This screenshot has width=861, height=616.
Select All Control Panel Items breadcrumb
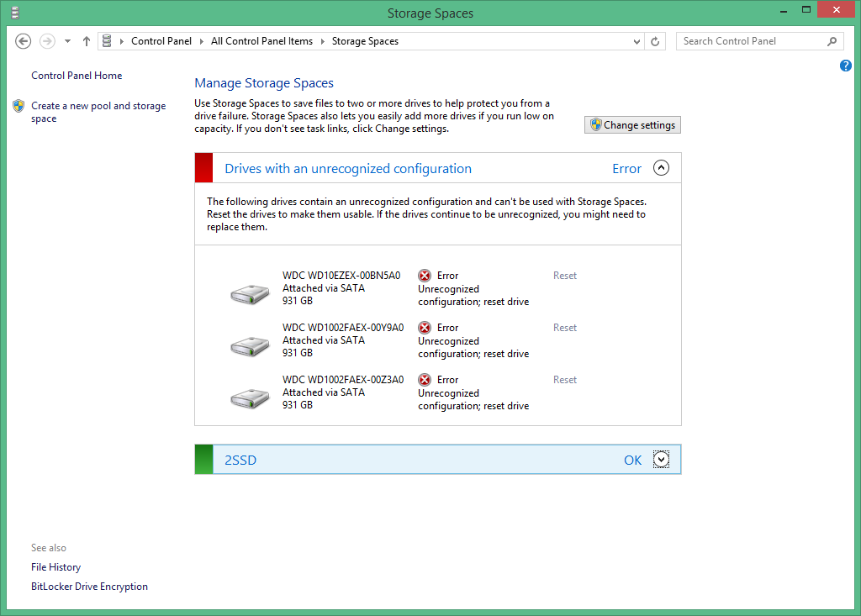262,41
